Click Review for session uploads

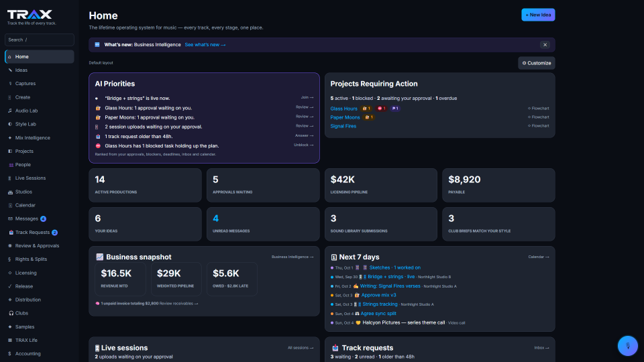305,126
